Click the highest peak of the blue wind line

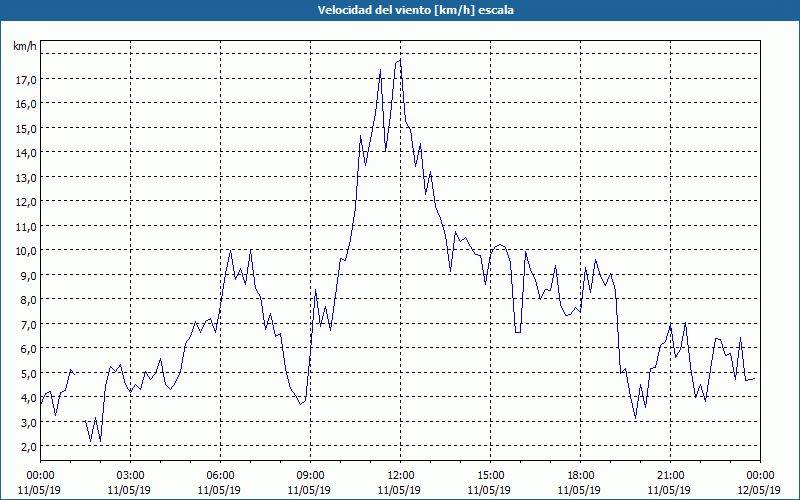[x=401, y=60]
